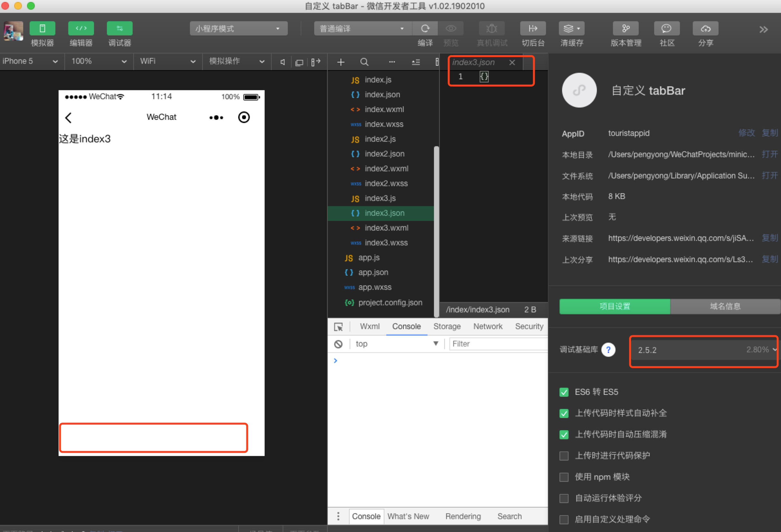This screenshot has height=532, width=781.
Task: Toggle the 模拟器 simulator panel button
Action: pos(42,29)
